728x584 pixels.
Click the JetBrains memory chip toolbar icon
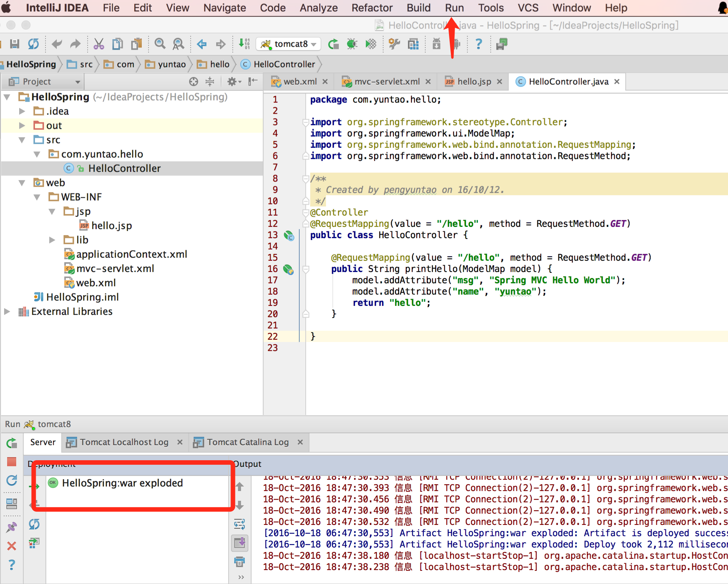pyautogui.click(x=502, y=44)
